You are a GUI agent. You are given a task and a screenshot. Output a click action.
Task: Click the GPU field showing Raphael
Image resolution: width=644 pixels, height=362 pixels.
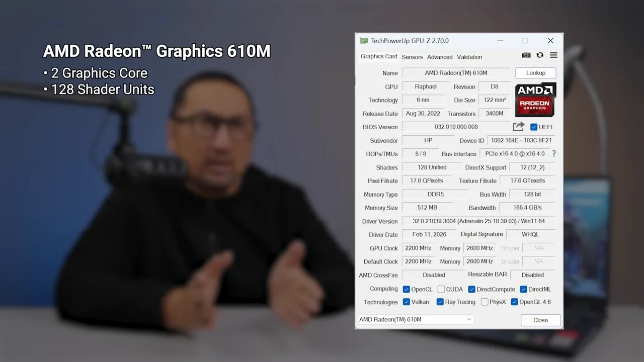point(426,86)
